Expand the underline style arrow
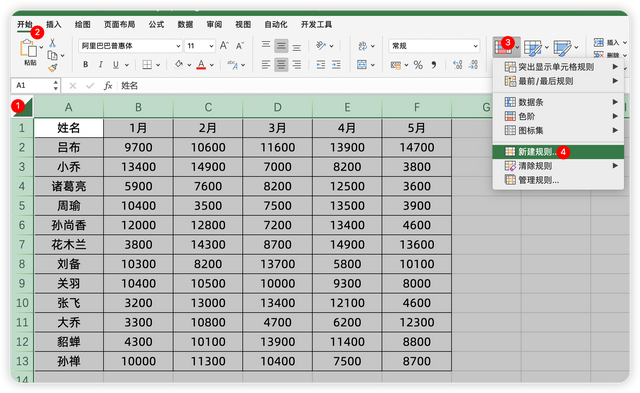This screenshot has height=393, width=640. (127, 64)
